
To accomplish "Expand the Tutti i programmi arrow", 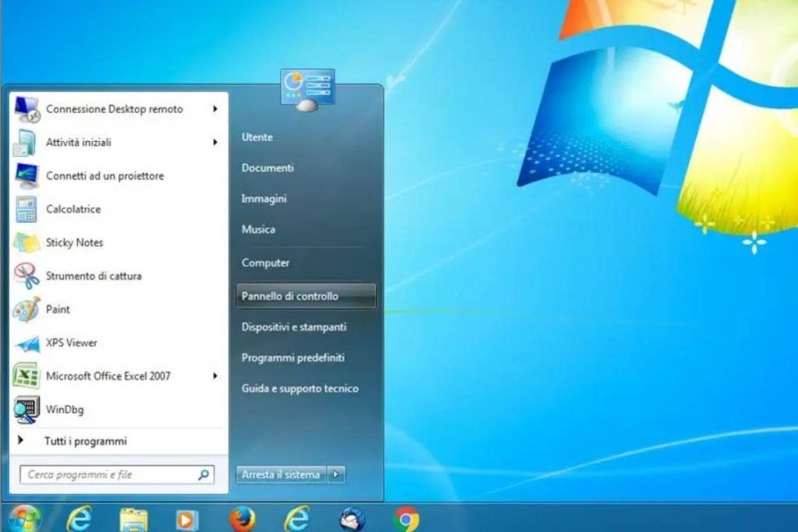I will [x=20, y=440].
